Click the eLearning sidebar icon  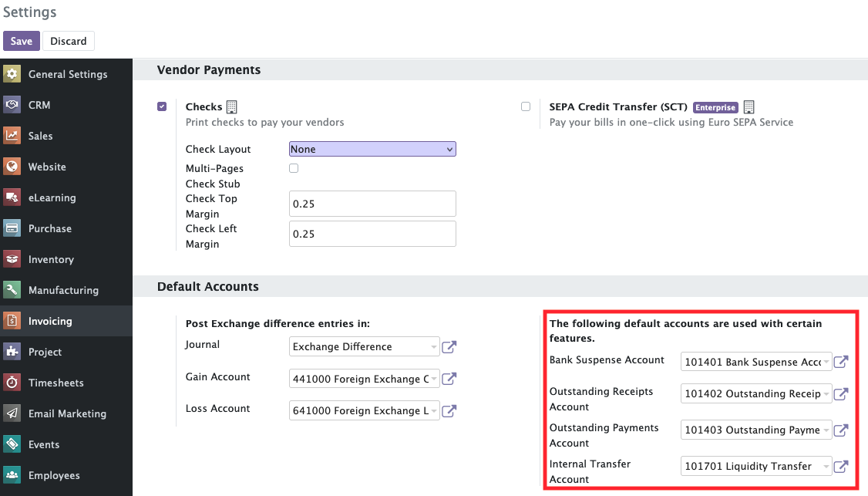[12, 197]
